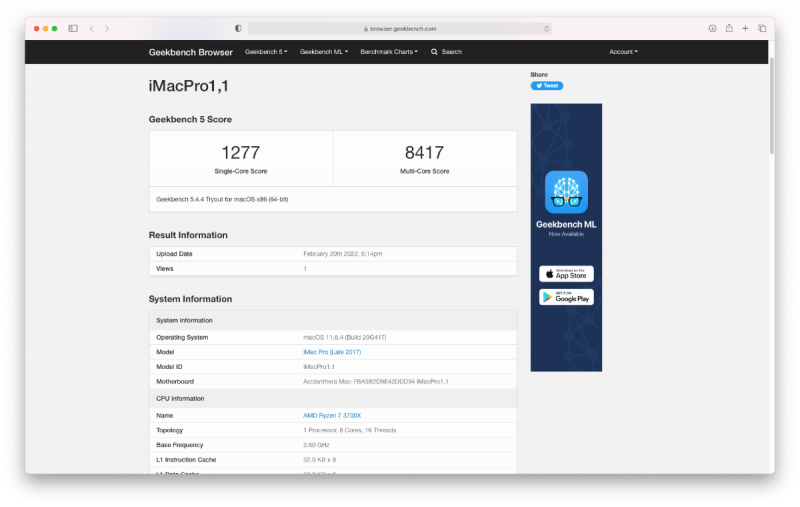
Task: Click the Acidanthera motherboard value
Action: point(376,382)
